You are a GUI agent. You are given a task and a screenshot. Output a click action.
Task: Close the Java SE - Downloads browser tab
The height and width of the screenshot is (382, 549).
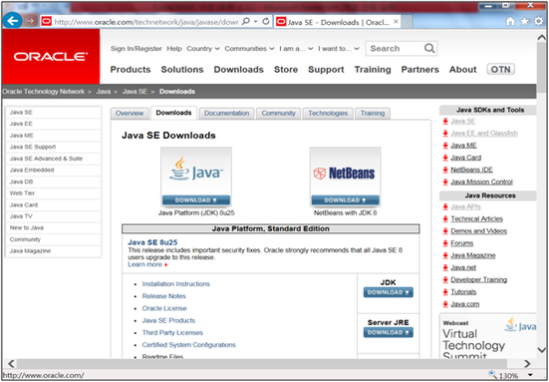pos(396,22)
